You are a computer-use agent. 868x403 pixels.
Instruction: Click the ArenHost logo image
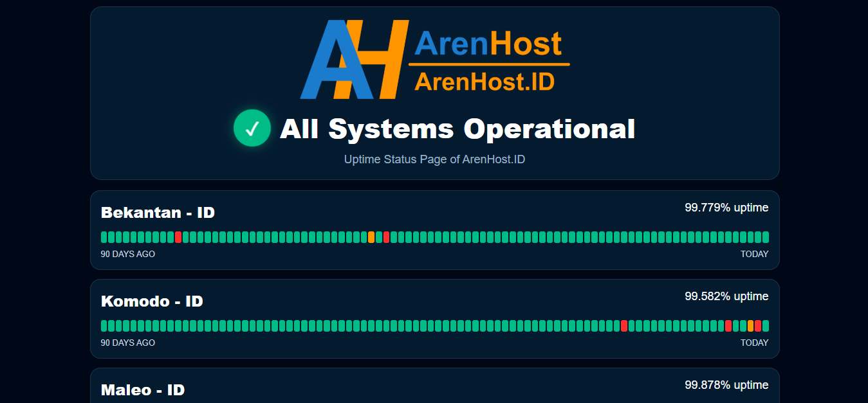point(435,59)
